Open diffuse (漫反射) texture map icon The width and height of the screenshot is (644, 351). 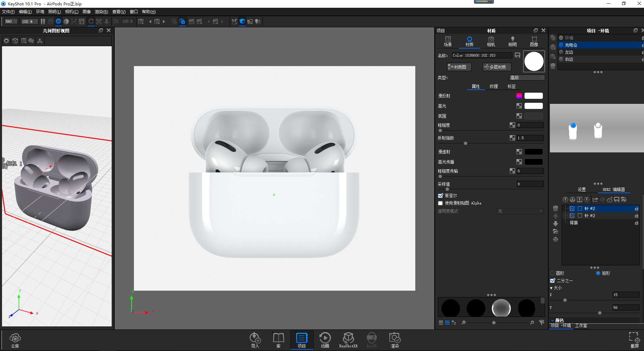tap(519, 96)
